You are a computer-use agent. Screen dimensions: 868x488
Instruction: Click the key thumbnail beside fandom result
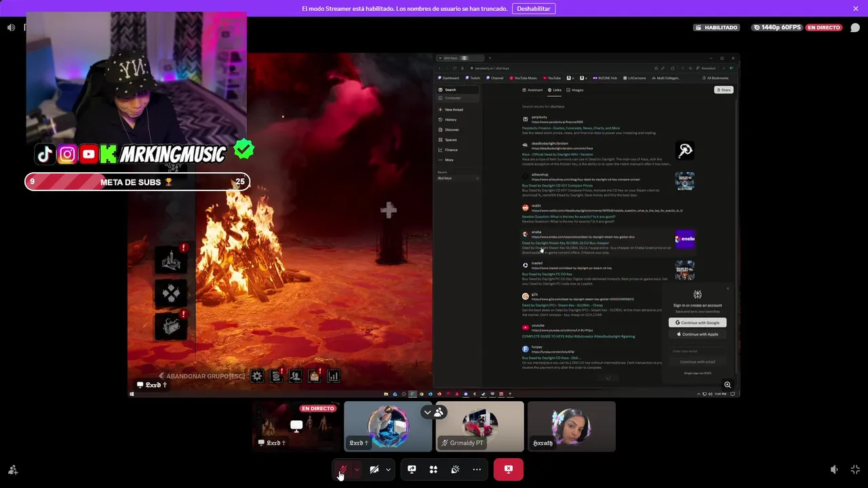tap(685, 150)
